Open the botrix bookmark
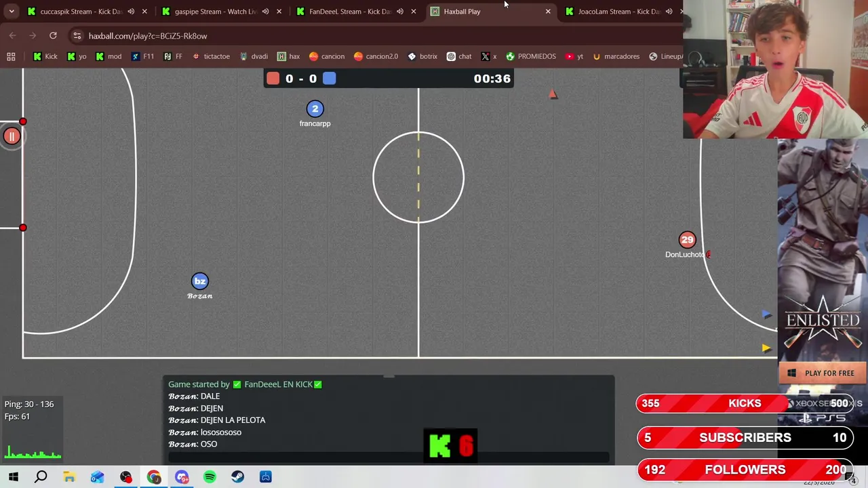Screen dimensions: 868x488 click(422, 56)
